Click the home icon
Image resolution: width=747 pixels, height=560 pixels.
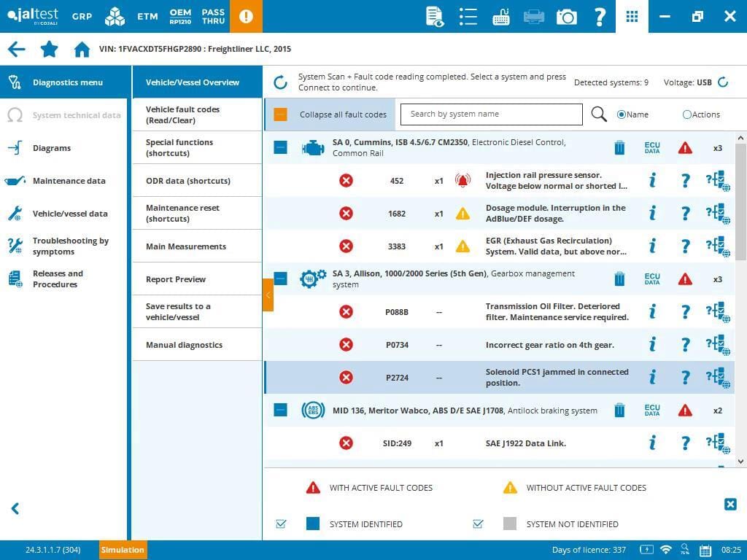click(82, 50)
